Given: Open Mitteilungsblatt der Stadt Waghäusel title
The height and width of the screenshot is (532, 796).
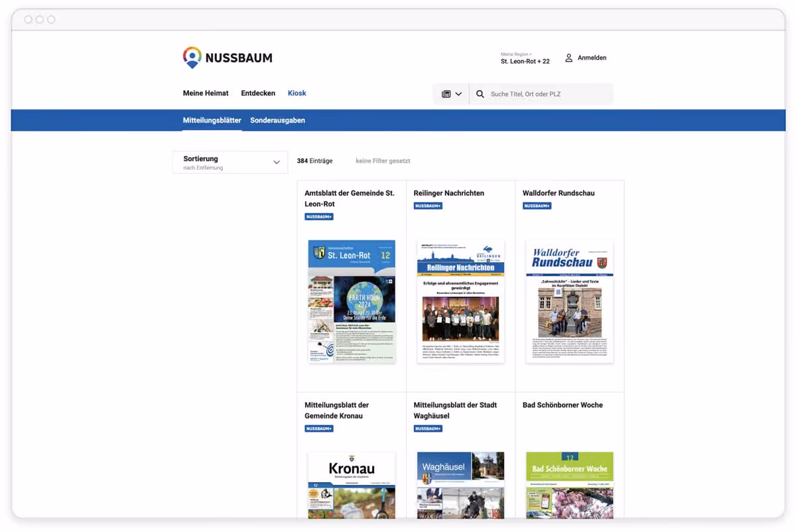Looking at the screenshot, I should pos(455,411).
